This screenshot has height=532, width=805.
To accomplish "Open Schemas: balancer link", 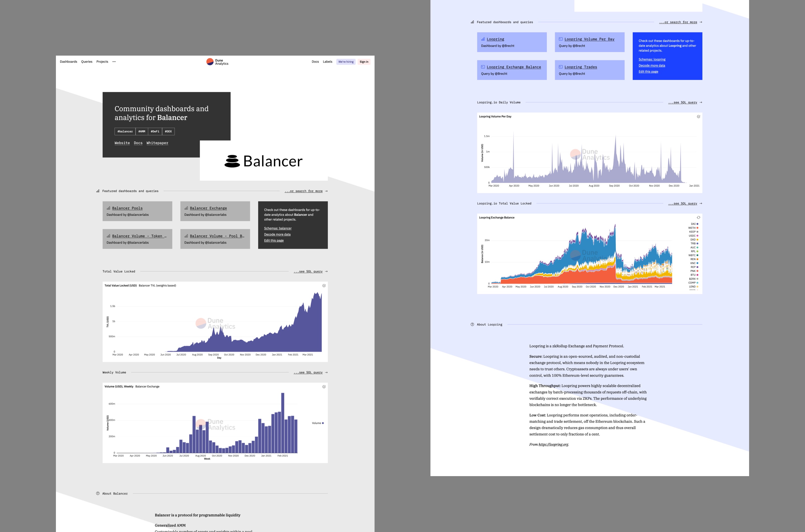I will click(278, 228).
